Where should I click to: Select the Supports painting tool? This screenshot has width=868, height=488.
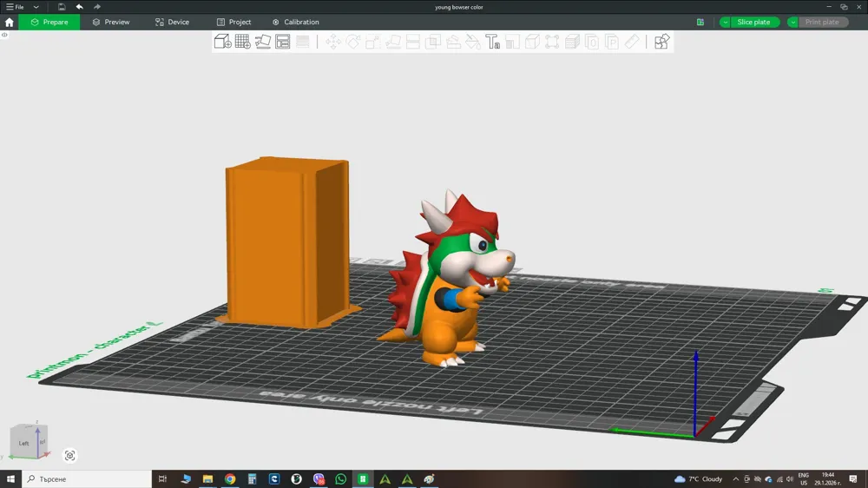pyautogui.click(x=453, y=42)
